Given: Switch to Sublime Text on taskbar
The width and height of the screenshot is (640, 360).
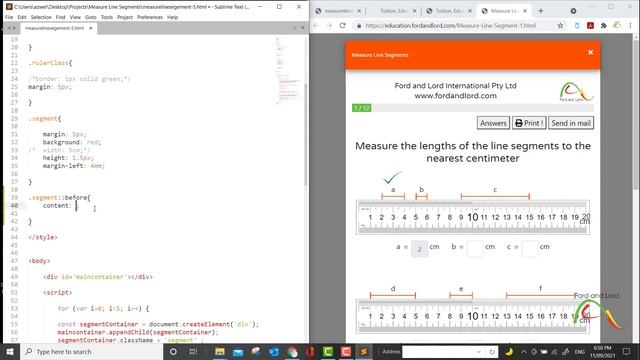Looking at the screenshot, I should coord(364,351).
